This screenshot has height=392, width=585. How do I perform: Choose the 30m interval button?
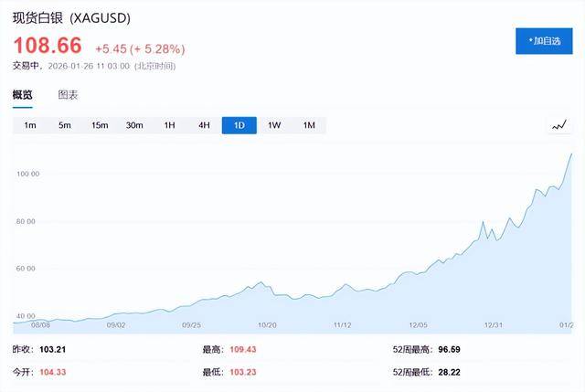[134, 125]
